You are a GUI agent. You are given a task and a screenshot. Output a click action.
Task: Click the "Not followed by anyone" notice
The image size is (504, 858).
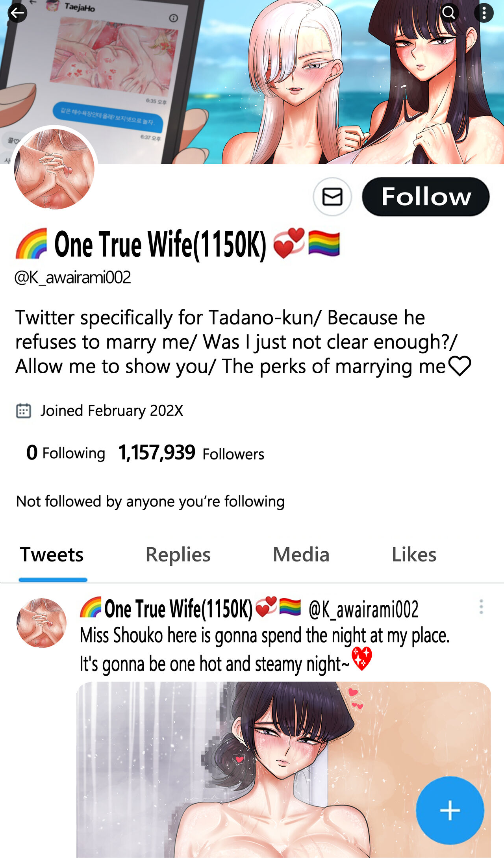(x=150, y=502)
